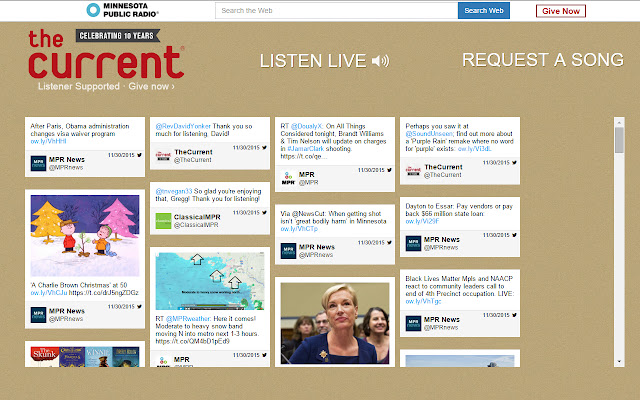
Task: Click MPR News avatar on Charlie Brown tweet
Action: tap(38, 315)
